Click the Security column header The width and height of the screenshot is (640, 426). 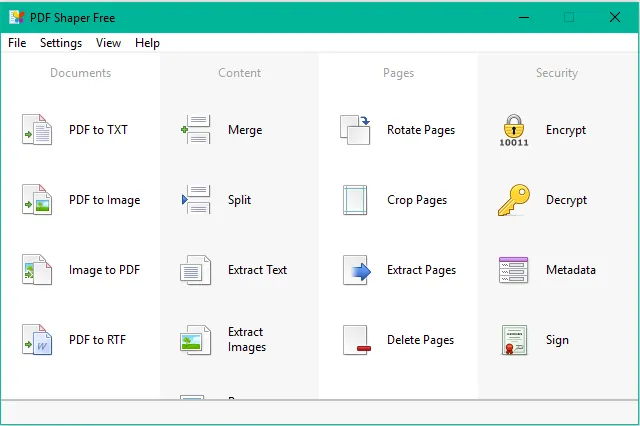click(x=557, y=73)
